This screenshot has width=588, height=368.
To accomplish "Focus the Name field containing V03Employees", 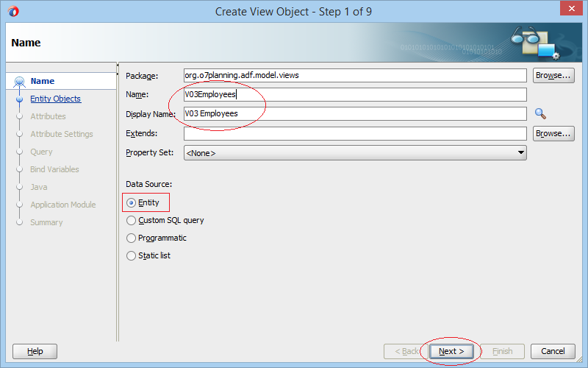I will click(x=355, y=95).
